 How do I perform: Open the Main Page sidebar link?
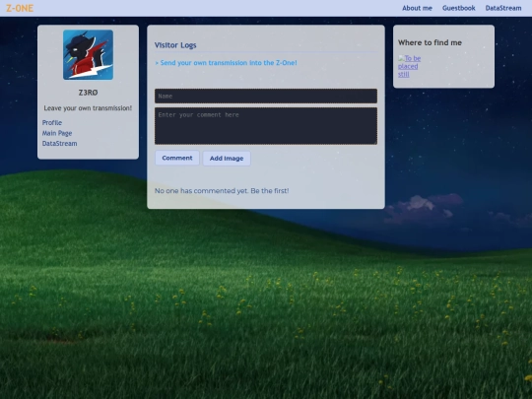pos(57,133)
